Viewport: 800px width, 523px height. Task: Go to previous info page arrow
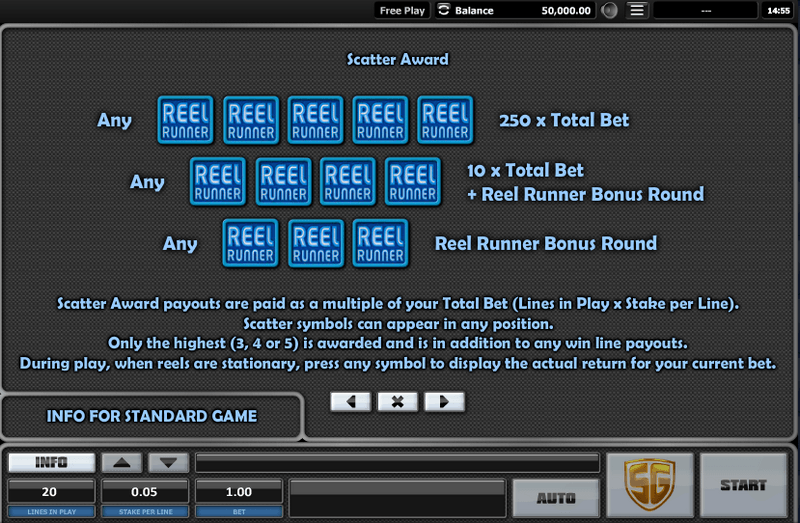351,402
